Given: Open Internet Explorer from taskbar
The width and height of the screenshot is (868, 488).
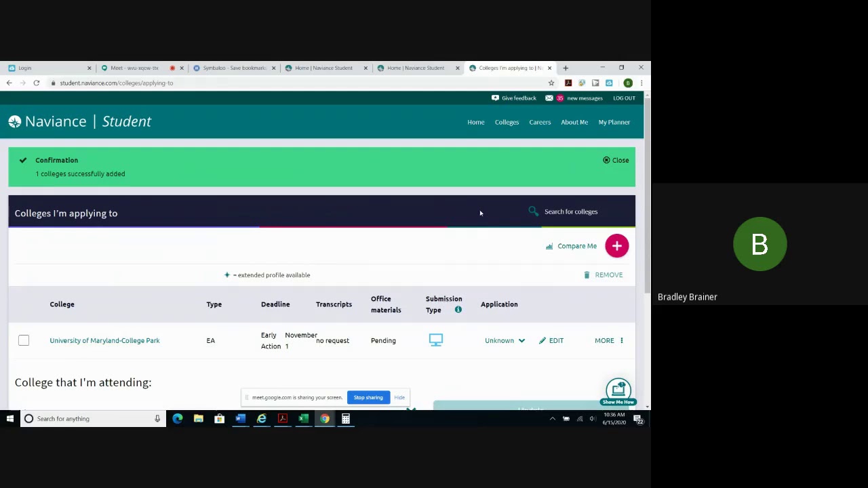Looking at the screenshot, I should 262,419.
